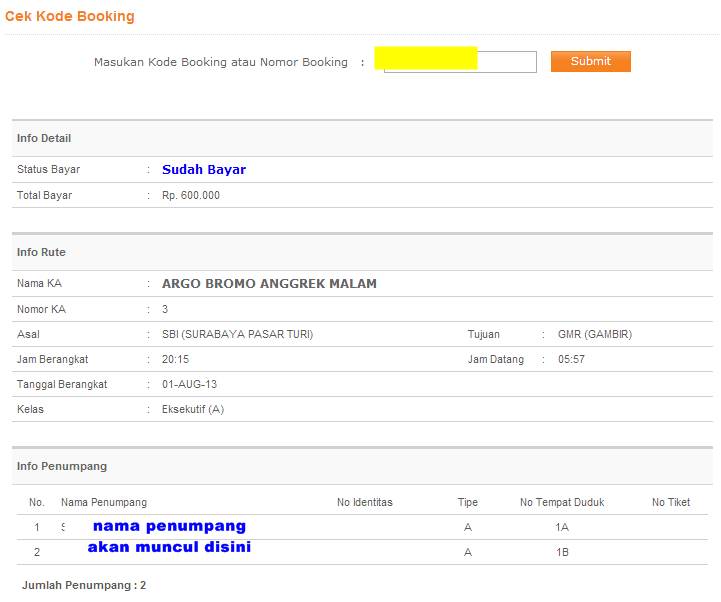Click 'Masukan Kode Booking atau Nomor Booking' label
This screenshot has height=602, width=721.
[221, 62]
